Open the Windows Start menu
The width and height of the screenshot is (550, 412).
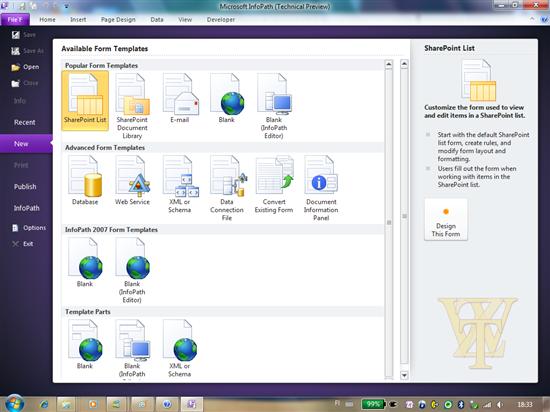[14, 403]
